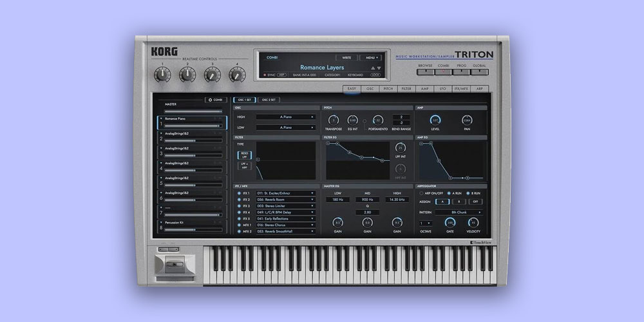Switch to the EASY tab
Viewport: 644px width, 322px height.
pyautogui.click(x=352, y=89)
